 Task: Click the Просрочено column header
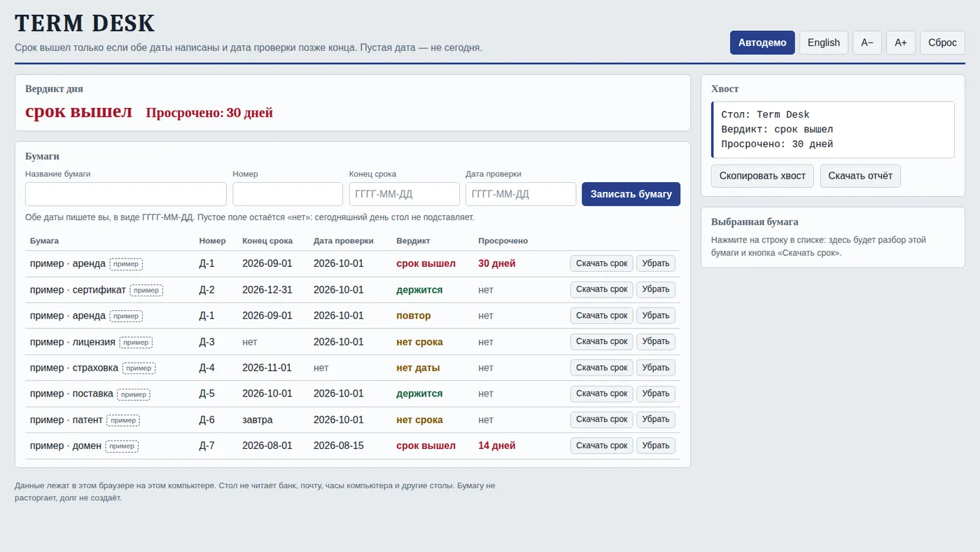pyautogui.click(x=503, y=241)
